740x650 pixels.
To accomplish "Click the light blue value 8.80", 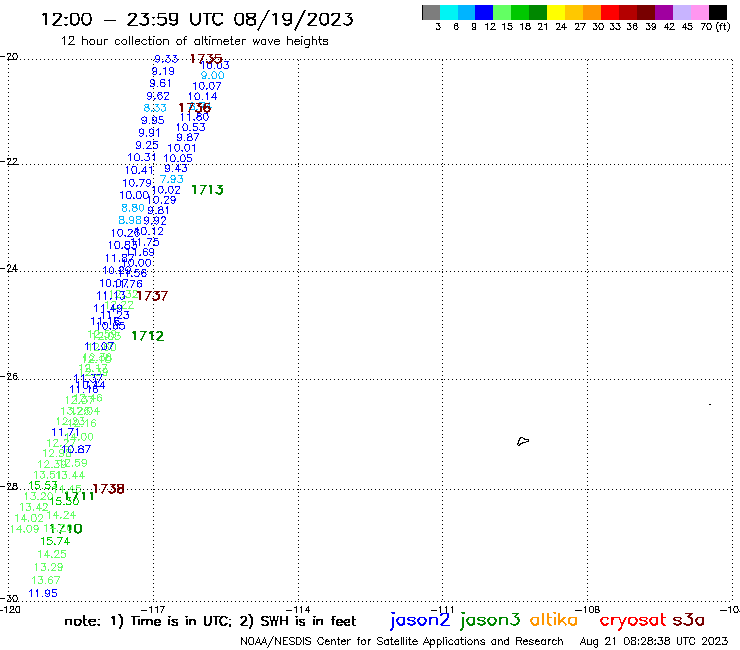I will pos(133,208).
